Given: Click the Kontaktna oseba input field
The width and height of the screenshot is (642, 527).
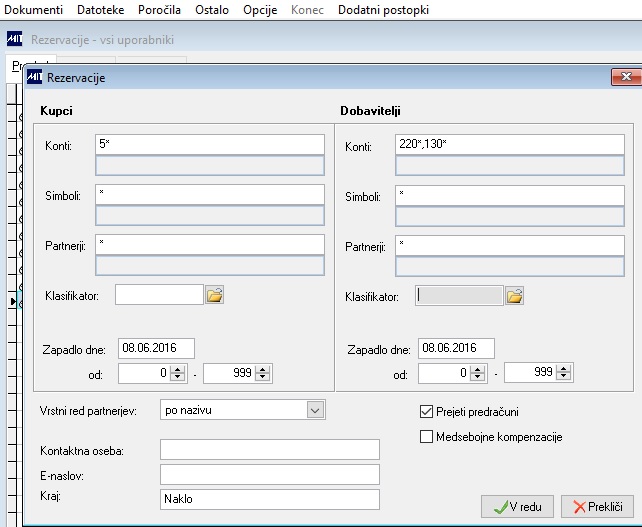Looking at the screenshot, I should click(x=270, y=450).
